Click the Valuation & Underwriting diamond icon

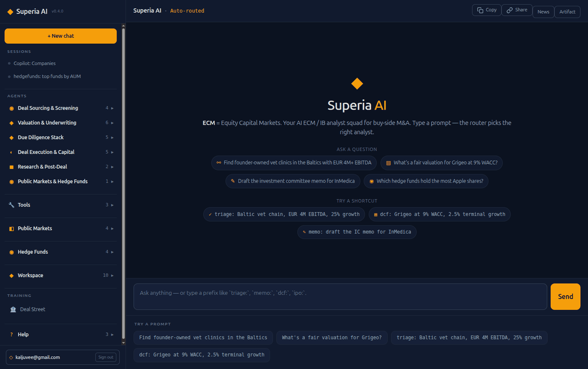click(12, 123)
